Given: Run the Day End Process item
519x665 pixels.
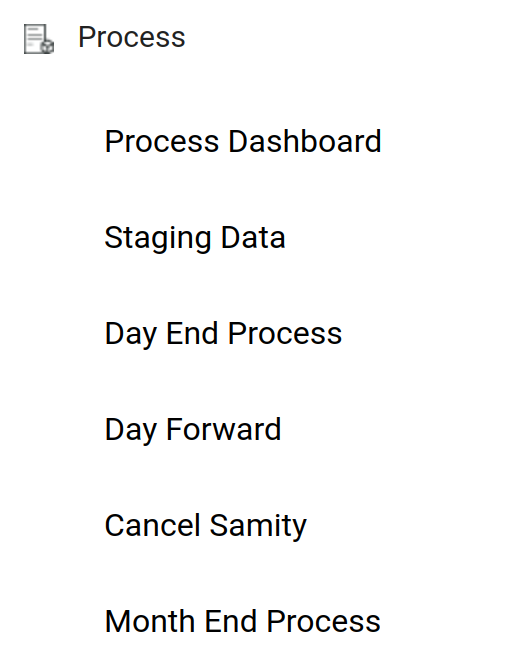Looking at the screenshot, I should (x=223, y=334).
